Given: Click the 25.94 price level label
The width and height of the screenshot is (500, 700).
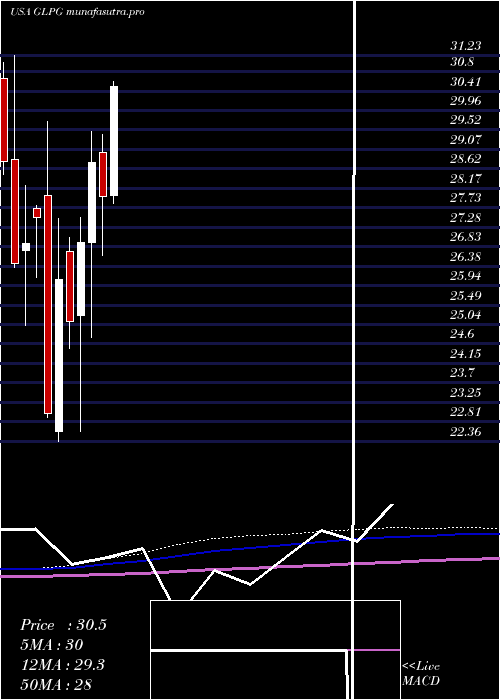Looking at the screenshot, I should point(466,276).
